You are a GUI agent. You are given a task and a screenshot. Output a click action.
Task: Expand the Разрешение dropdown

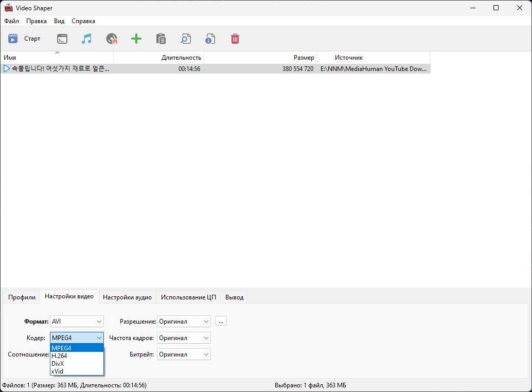coord(184,322)
